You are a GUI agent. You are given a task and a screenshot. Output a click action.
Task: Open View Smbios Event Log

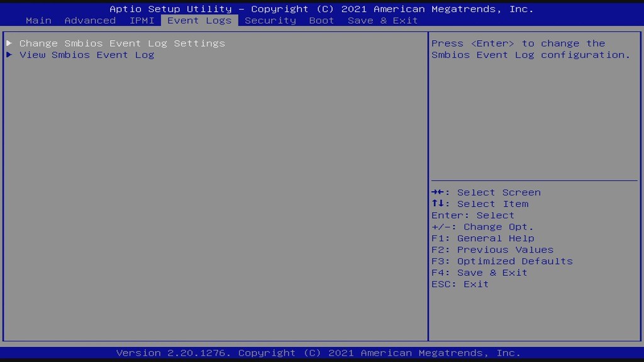click(x=87, y=55)
